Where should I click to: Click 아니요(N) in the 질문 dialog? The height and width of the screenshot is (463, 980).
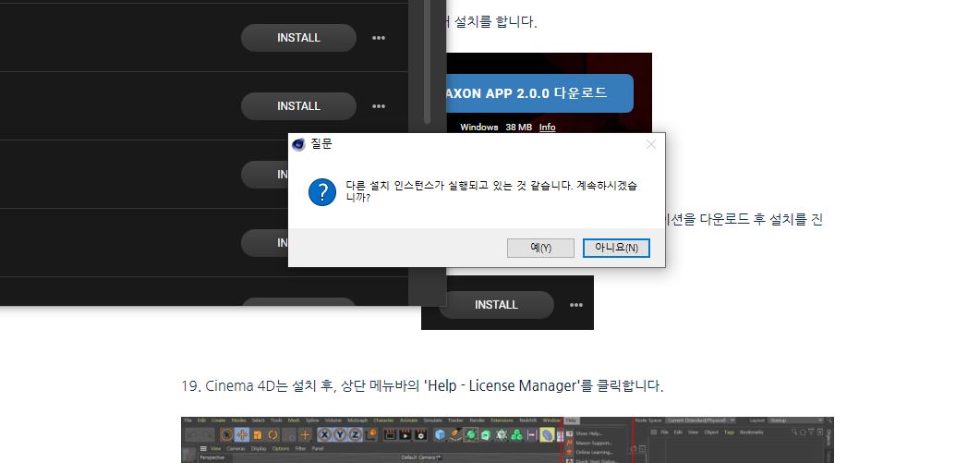[x=616, y=248]
